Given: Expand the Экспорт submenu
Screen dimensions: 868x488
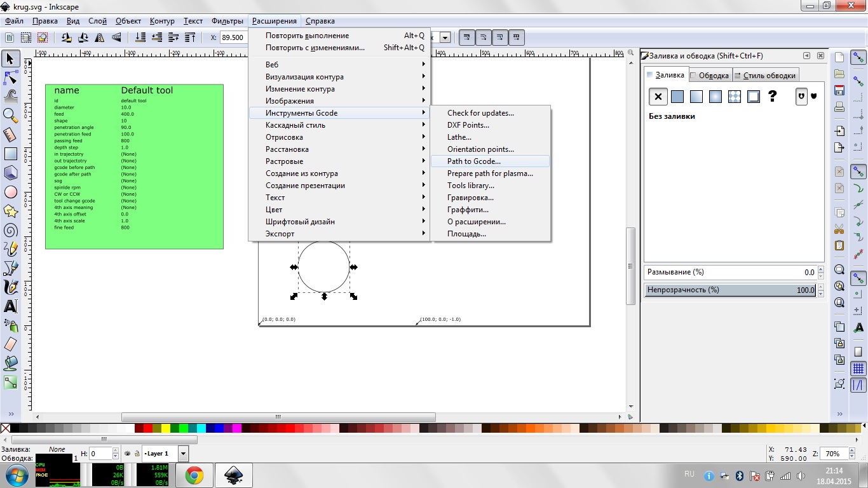Looking at the screenshot, I should pos(339,234).
